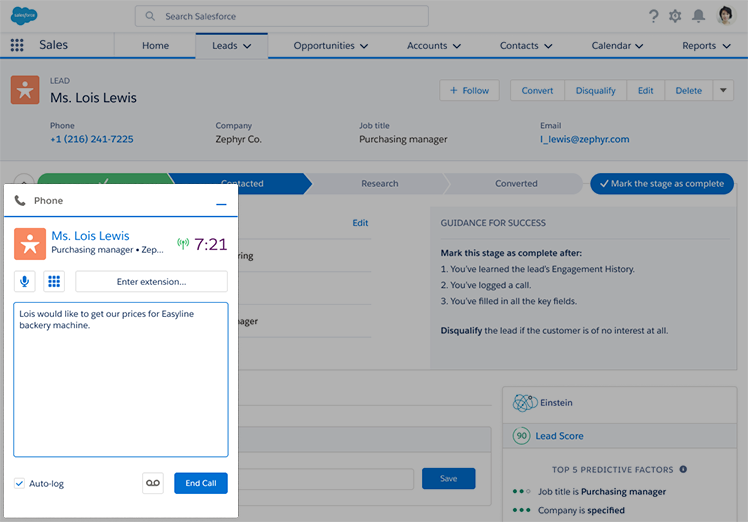Click the phone handset icon in panel header
The image size is (748, 522).
[20, 200]
